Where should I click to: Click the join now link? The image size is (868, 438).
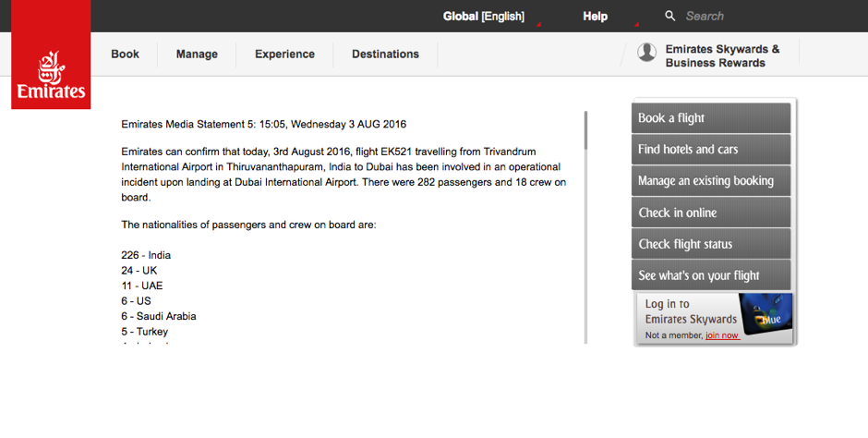click(722, 335)
